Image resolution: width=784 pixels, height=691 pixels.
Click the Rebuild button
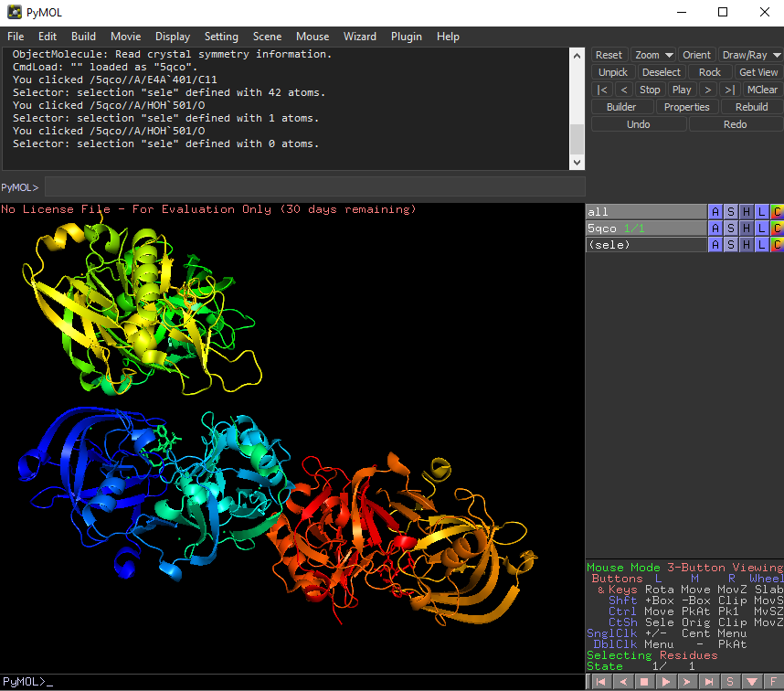click(x=751, y=107)
